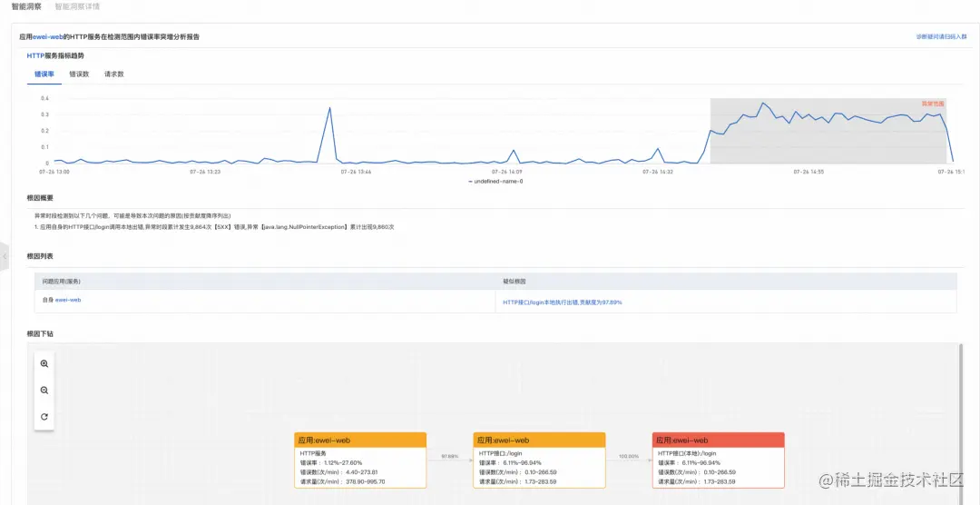The height and width of the screenshot is (505, 980).
Task: Expand the collapsed left sidebar handle
Action: pos(5,256)
